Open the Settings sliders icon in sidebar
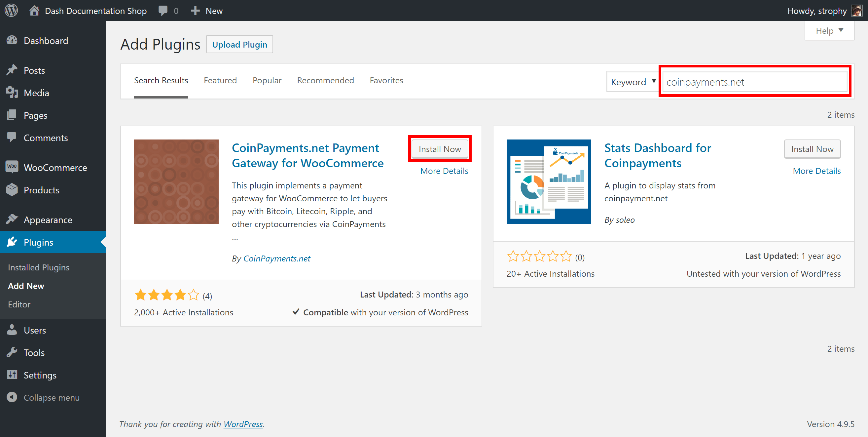The height and width of the screenshot is (437, 868). (x=12, y=375)
